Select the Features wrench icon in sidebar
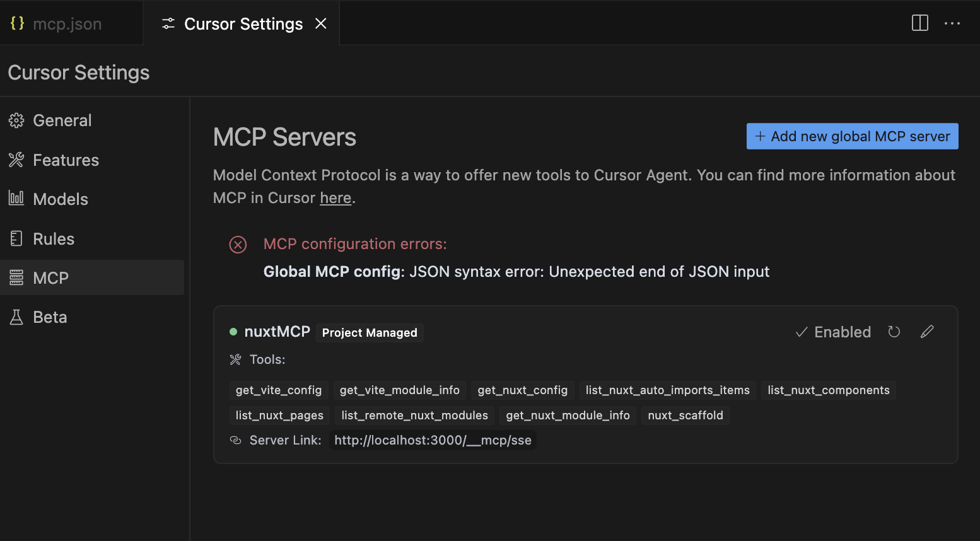 pyautogui.click(x=17, y=160)
